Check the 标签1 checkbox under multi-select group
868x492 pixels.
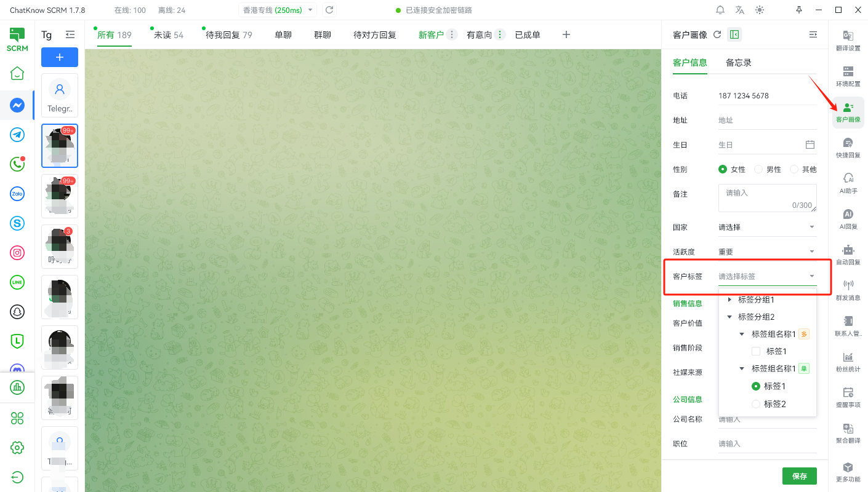pyautogui.click(x=756, y=351)
